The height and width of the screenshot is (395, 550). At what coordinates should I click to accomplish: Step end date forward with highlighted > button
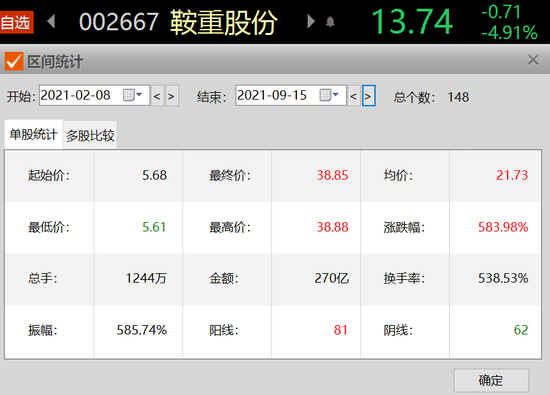click(x=368, y=96)
